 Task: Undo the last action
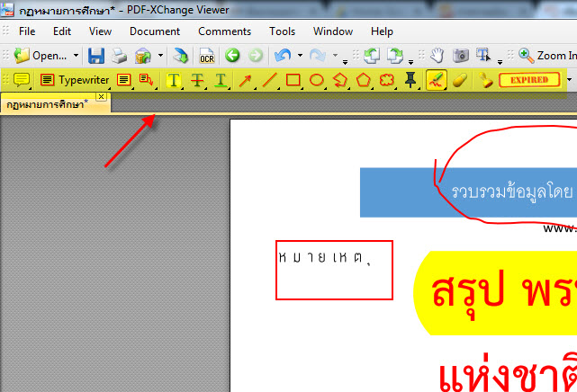click(283, 56)
